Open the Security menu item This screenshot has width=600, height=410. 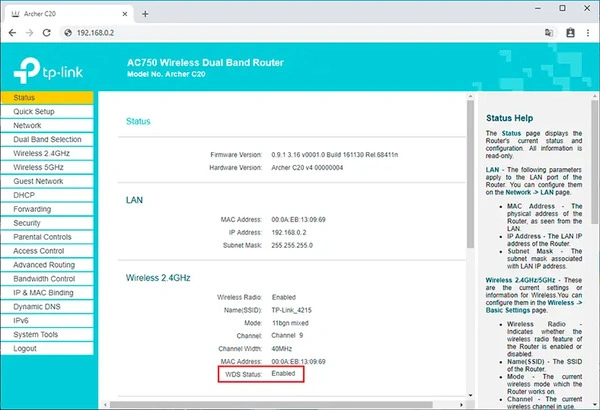[x=47, y=223]
